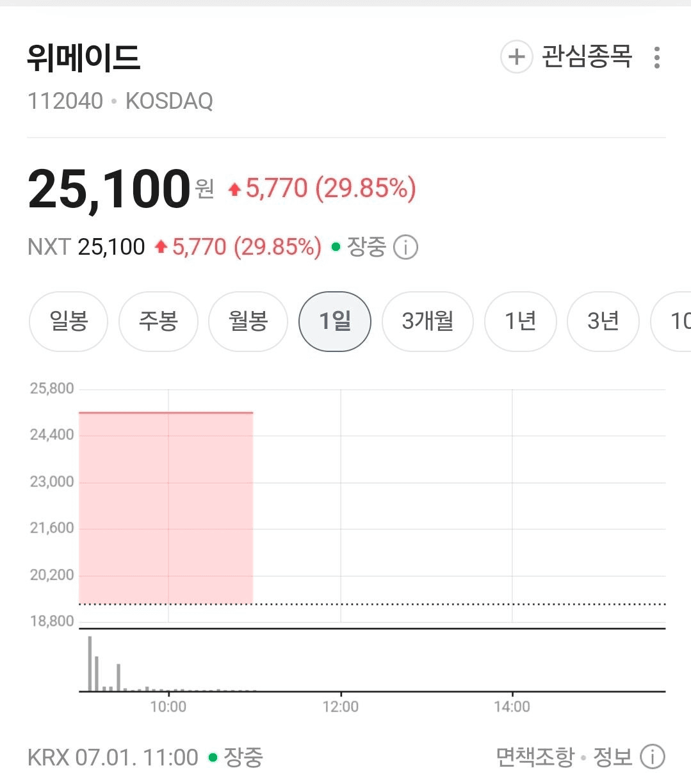Image resolution: width=691 pixels, height=784 pixels.
Task: Tap the 12:00 timeline label on chart
Action: pyautogui.click(x=341, y=707)
